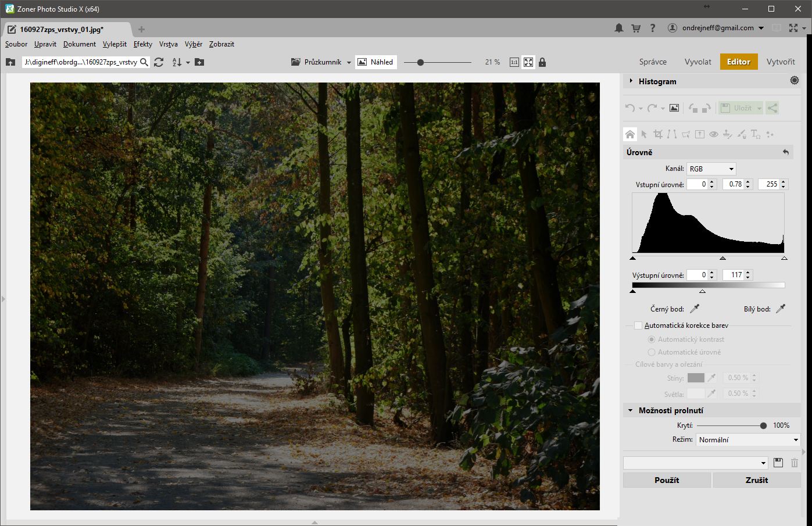Image resolution: width=812 pixels, height=526 pixels.
Task: Expand the Histogram panel
Action: tap(631, 81)
